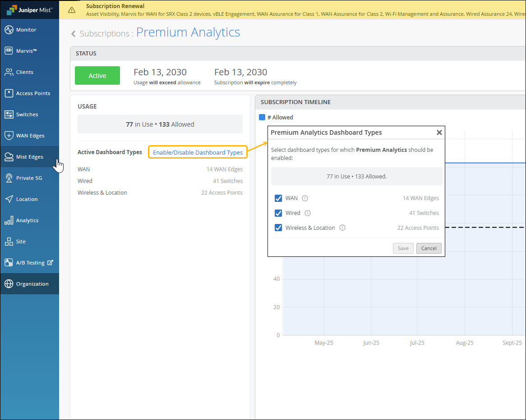The width and height of the screenshot is (526, 420).
Task: Select Analytics in the left navigation
Action: (27, 220)
